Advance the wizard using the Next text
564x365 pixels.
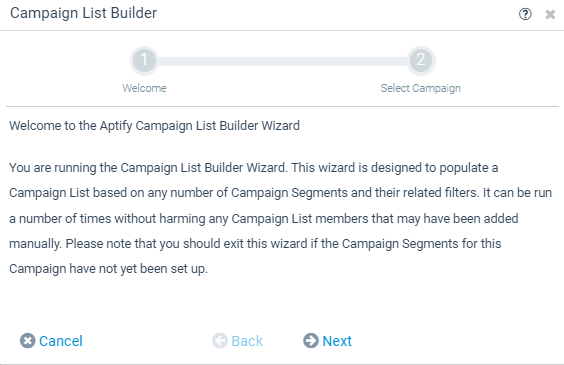tap(337, 341)
